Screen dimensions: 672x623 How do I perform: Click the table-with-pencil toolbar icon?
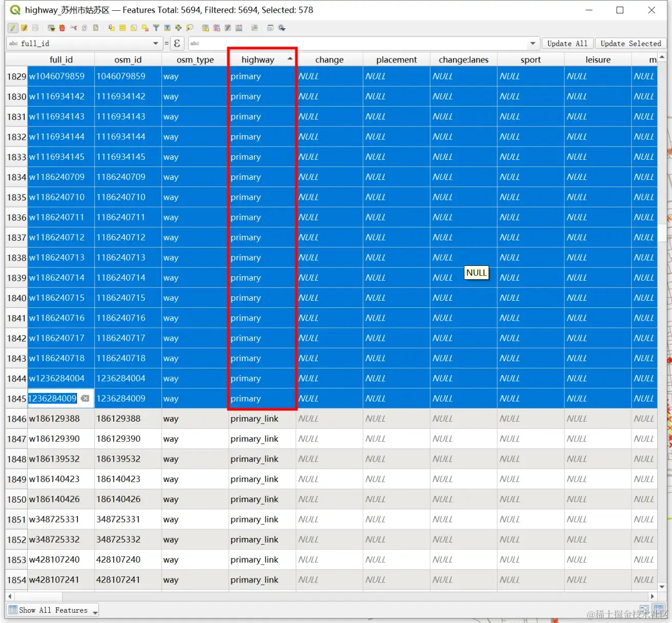pos(227,28)
